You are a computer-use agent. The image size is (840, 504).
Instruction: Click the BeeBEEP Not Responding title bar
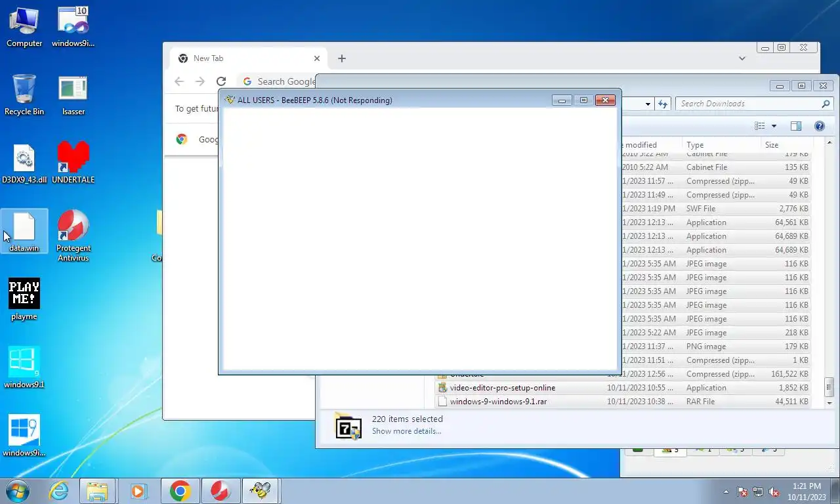386,100
